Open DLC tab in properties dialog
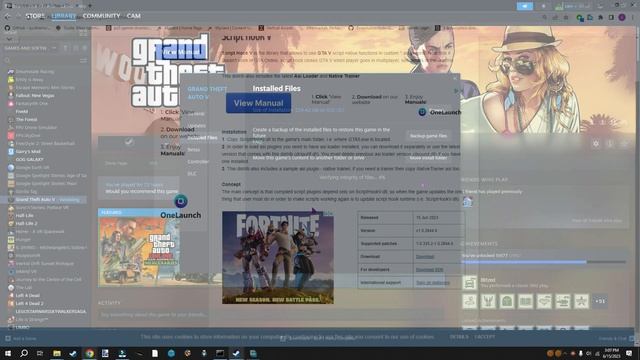The image size is (640, 360). pos(192,174)
